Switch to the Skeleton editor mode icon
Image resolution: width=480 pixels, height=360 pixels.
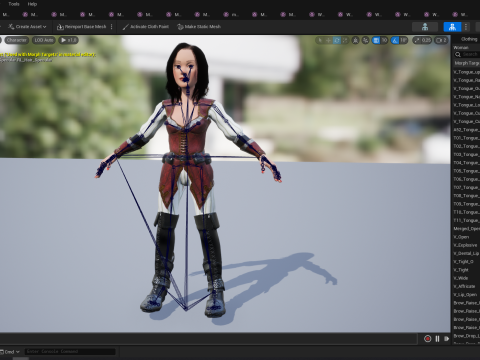pos(425,27)
